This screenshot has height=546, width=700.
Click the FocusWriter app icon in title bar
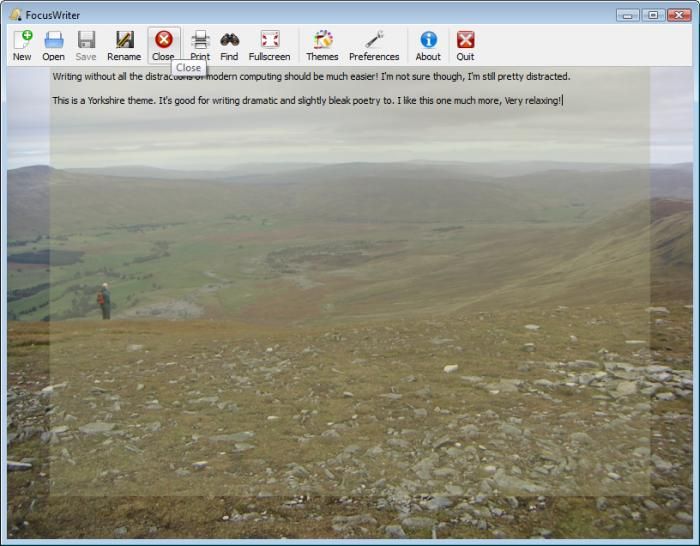[15, 15]
